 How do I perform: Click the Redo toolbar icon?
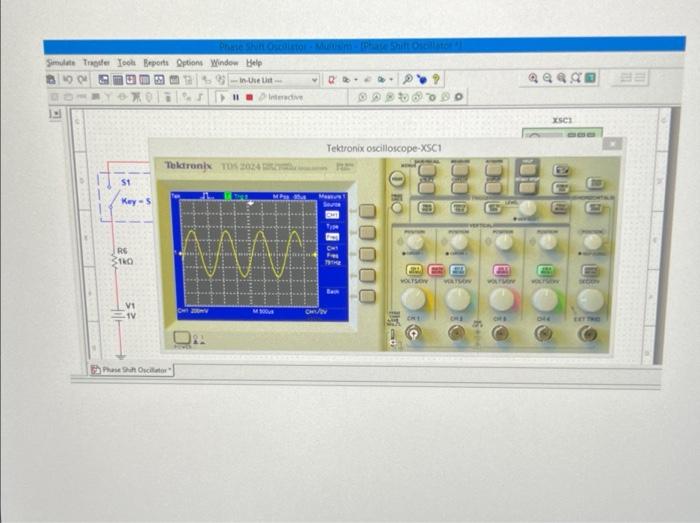(x=82, y=79)
